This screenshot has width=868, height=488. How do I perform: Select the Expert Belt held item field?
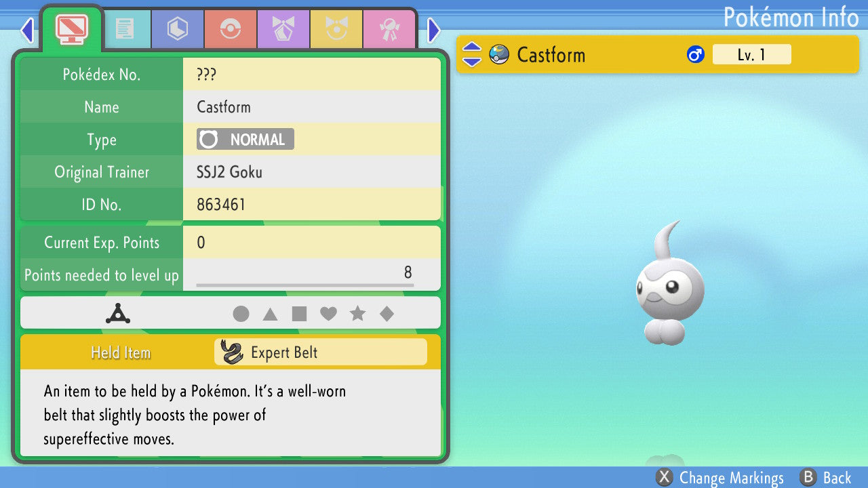[321, 352]
